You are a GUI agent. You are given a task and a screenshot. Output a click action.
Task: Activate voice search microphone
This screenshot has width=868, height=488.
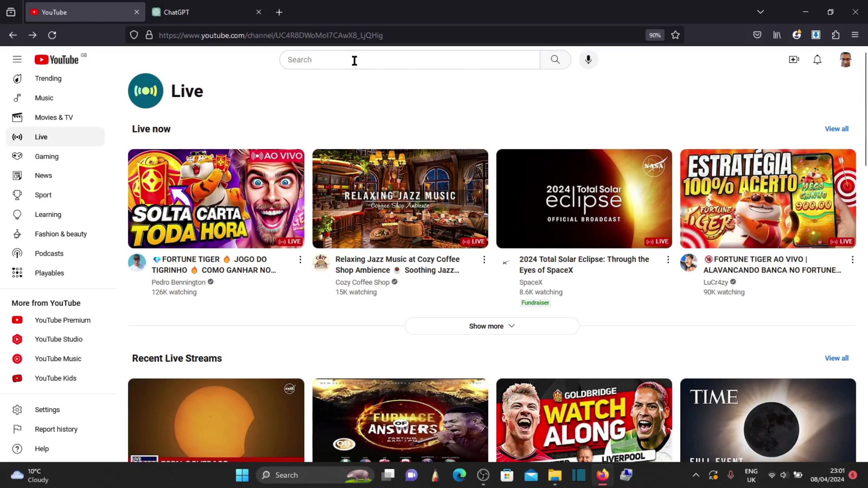point(588,59)
